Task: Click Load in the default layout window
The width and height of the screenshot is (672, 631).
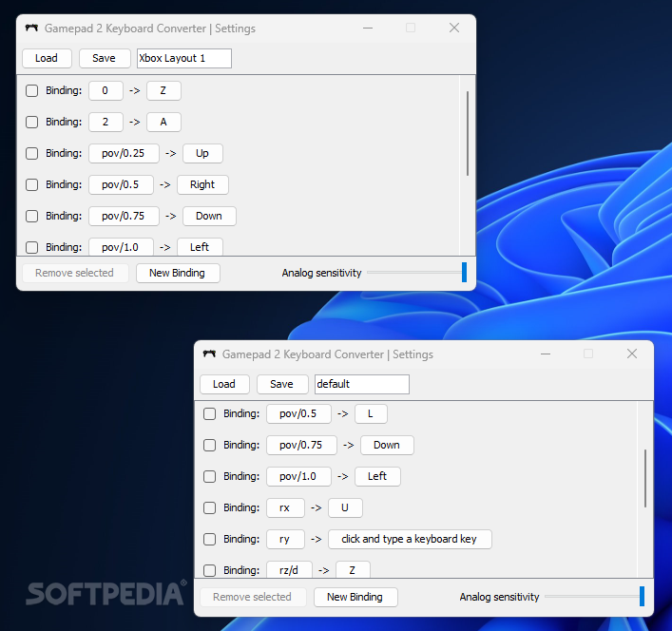Action: coord(224,384)
